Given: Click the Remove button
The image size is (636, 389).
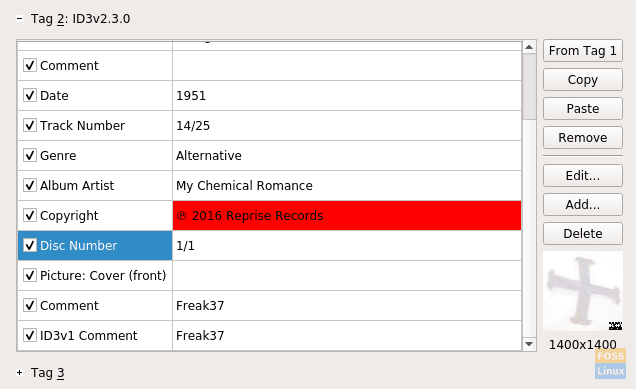Looking at the screenshot, I should coord(582,138).
